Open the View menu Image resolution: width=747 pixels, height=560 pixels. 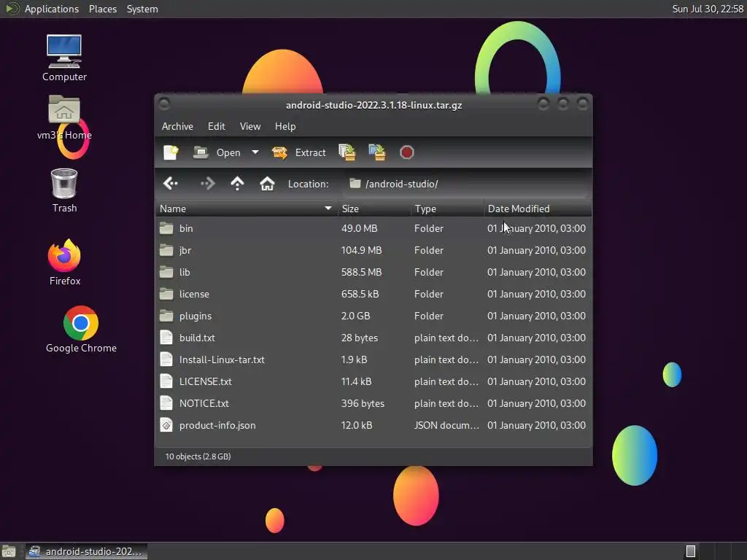[250, 126]
